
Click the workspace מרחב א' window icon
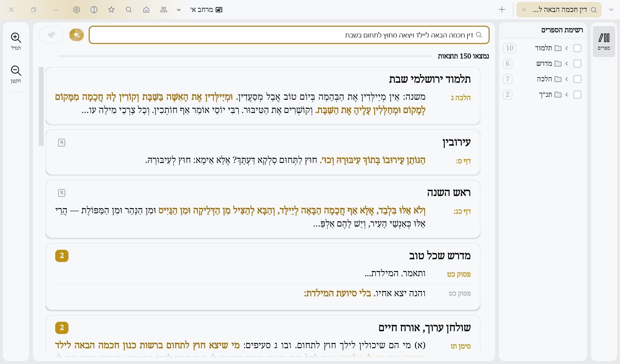point(219,10)
